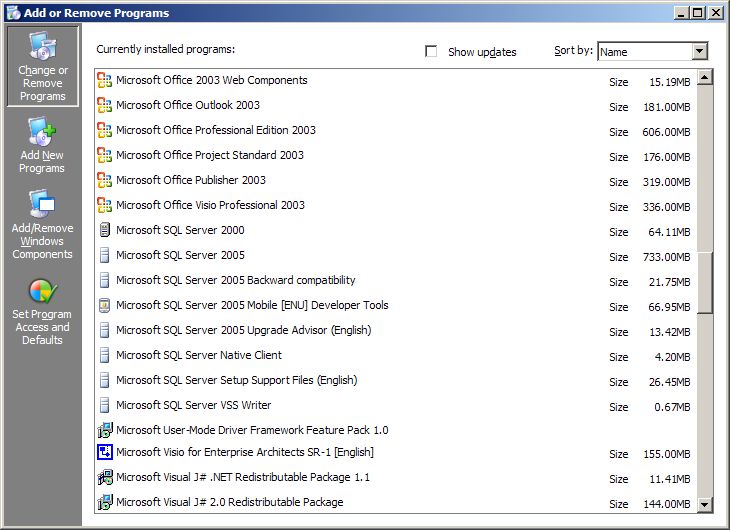Click the SQL Server Setup Support Files icon

tap(105, 380)
